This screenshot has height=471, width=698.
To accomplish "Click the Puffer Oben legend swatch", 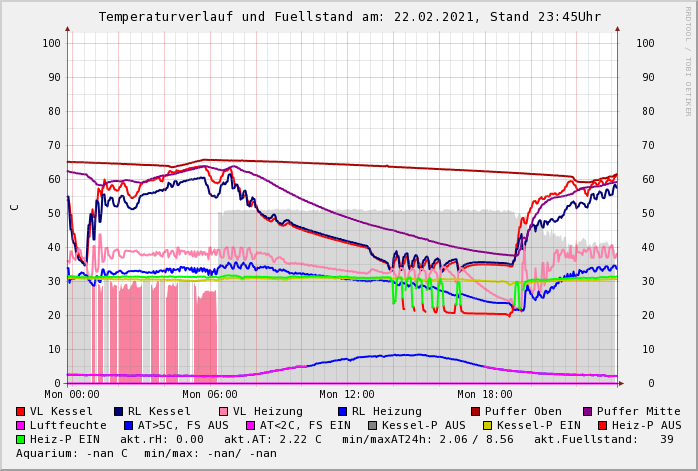I will pyautogui.click(x=476, y=412).
